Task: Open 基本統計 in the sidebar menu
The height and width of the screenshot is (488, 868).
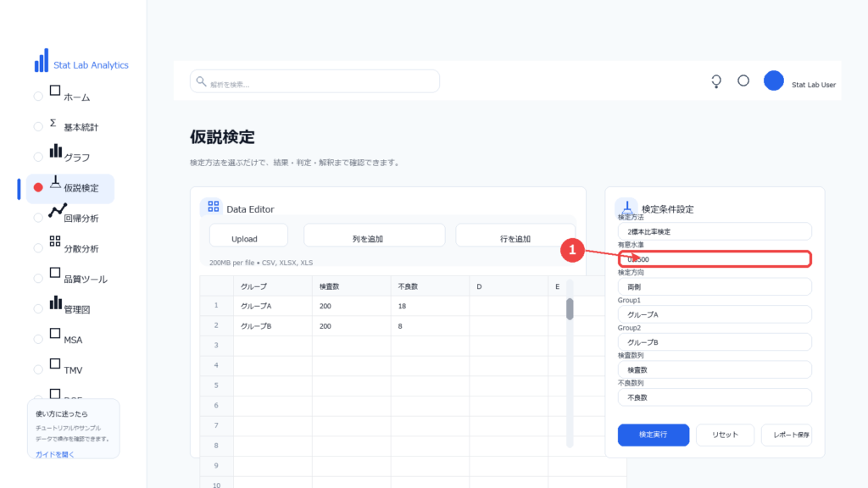Action: tap(81, 127)
